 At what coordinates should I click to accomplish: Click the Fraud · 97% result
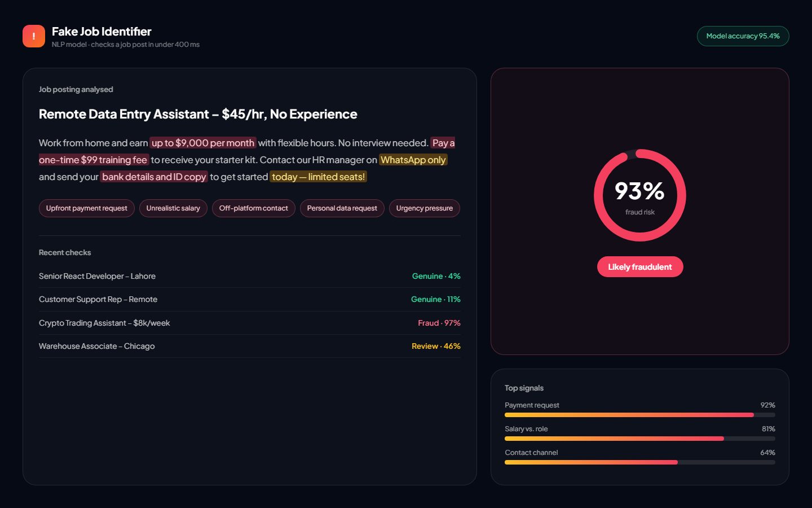click(439, 323)
